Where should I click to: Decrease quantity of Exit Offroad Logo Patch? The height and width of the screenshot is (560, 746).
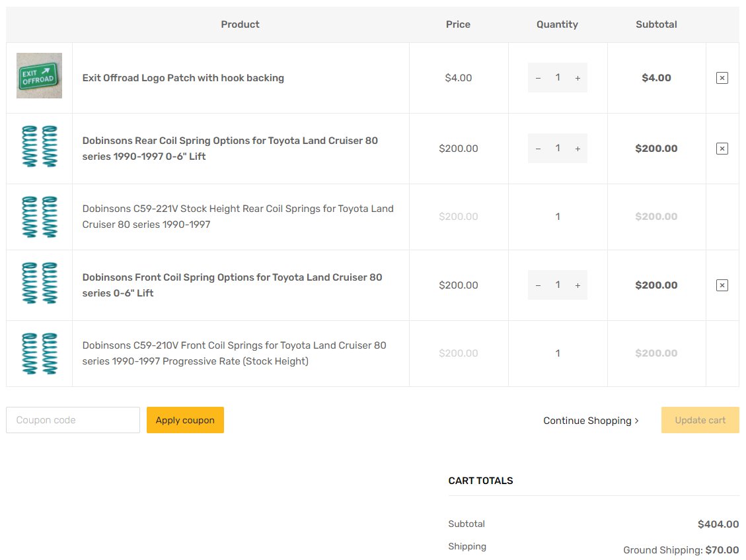point(538,78)
